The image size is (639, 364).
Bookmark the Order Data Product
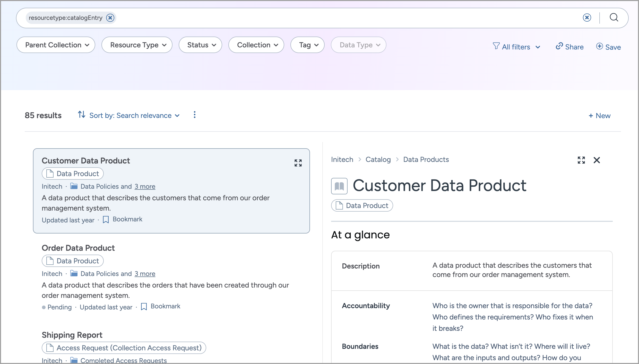tap(161, 306)
